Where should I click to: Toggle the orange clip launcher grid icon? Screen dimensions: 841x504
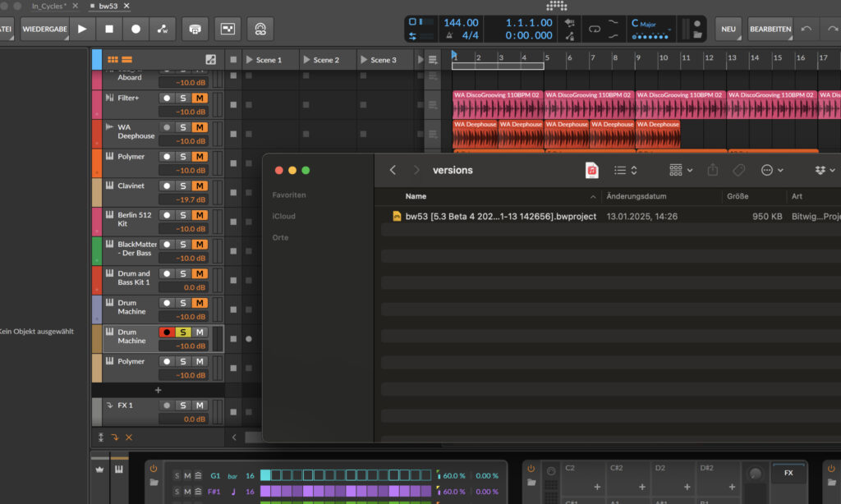(113, 60)
